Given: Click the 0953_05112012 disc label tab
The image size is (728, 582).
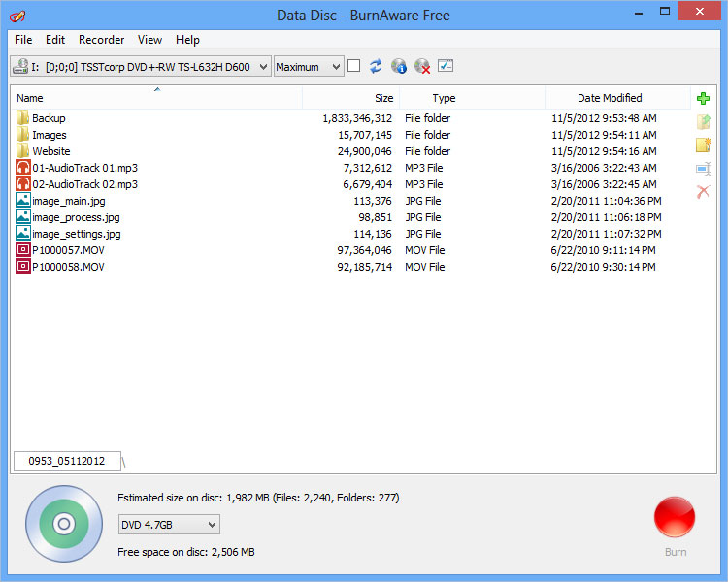Looking at the screenshot, I should 67,461.
